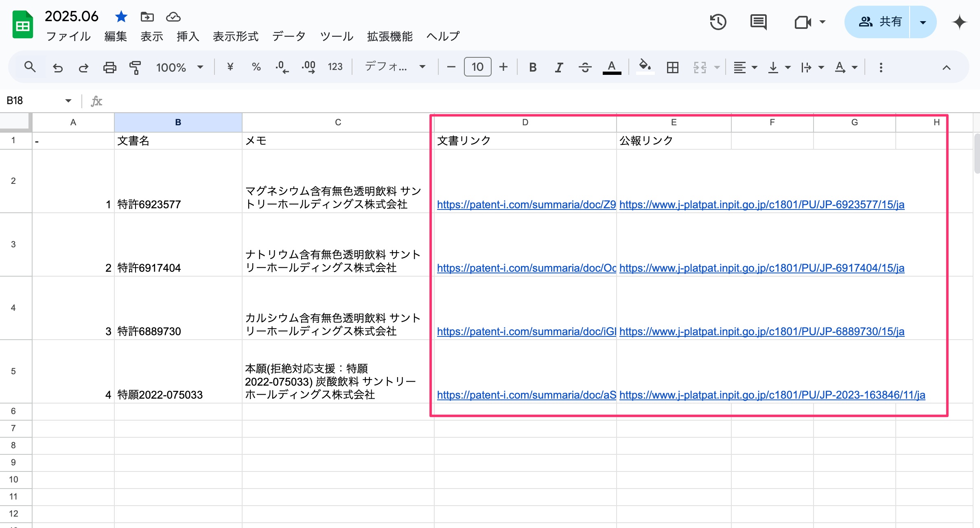
Task: Format as percent
Action: pos(256,67)
